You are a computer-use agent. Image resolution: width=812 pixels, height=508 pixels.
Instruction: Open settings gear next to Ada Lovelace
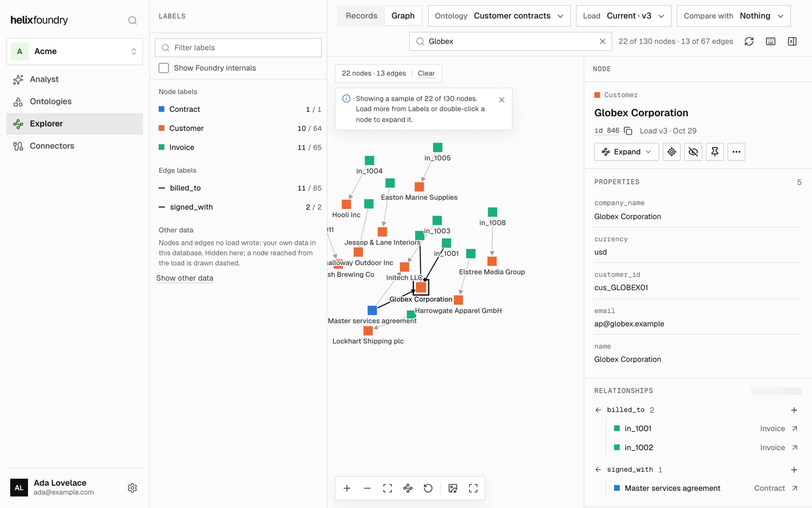click(x=132, y=488)
